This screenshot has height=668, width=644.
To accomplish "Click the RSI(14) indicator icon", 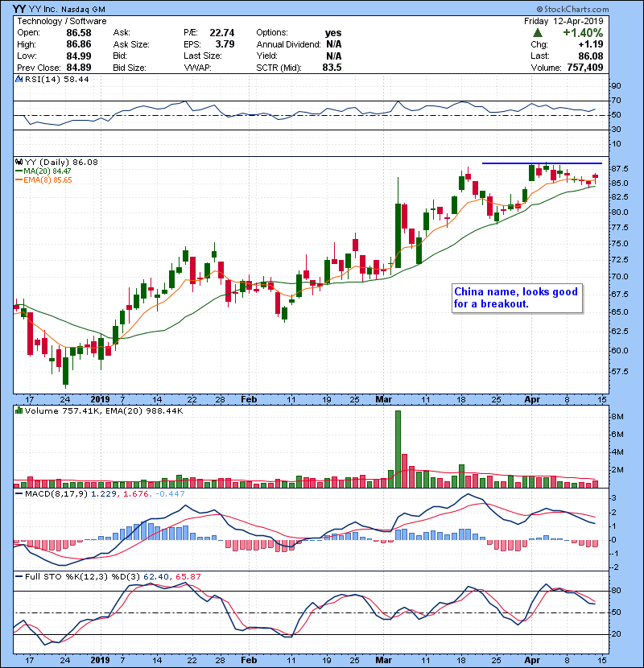I will pyautogui.click(x=19, y=79).
